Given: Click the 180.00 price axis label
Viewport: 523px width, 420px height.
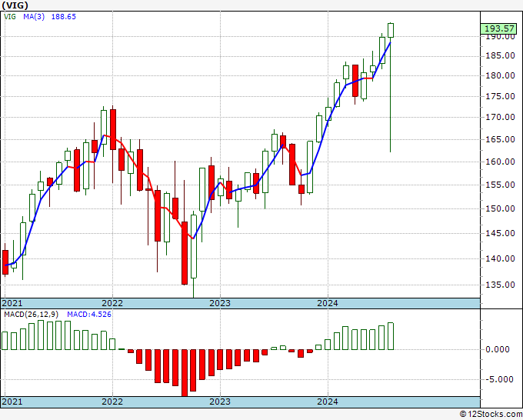Looking at the screenshot, I should (501, 75).
